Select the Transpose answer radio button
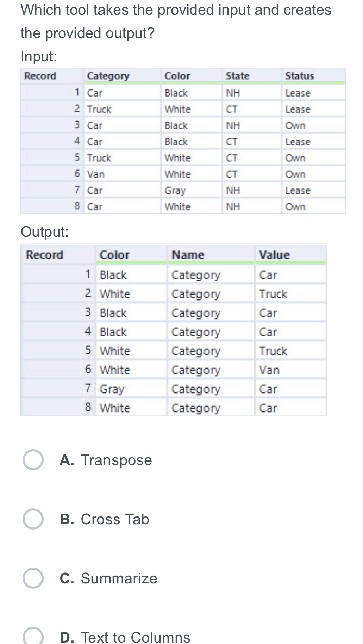 [33, 460]
